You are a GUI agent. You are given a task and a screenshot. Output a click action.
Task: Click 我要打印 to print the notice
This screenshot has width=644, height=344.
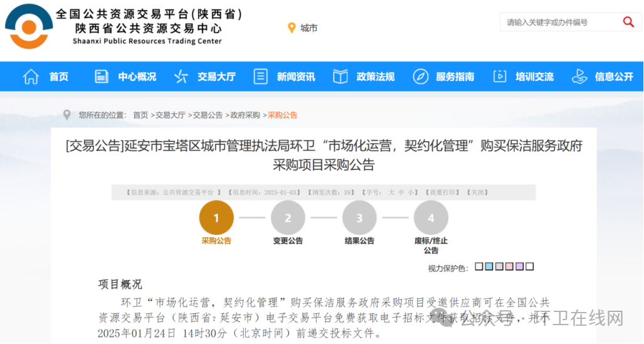(x=442, y=192)
